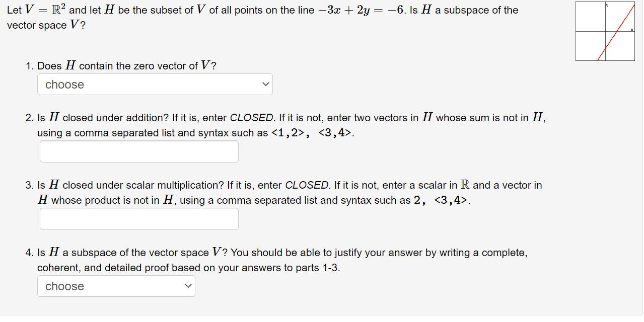Click the x-axis label on the graph
The image size is (644, 322).
[x=631, y=29]
